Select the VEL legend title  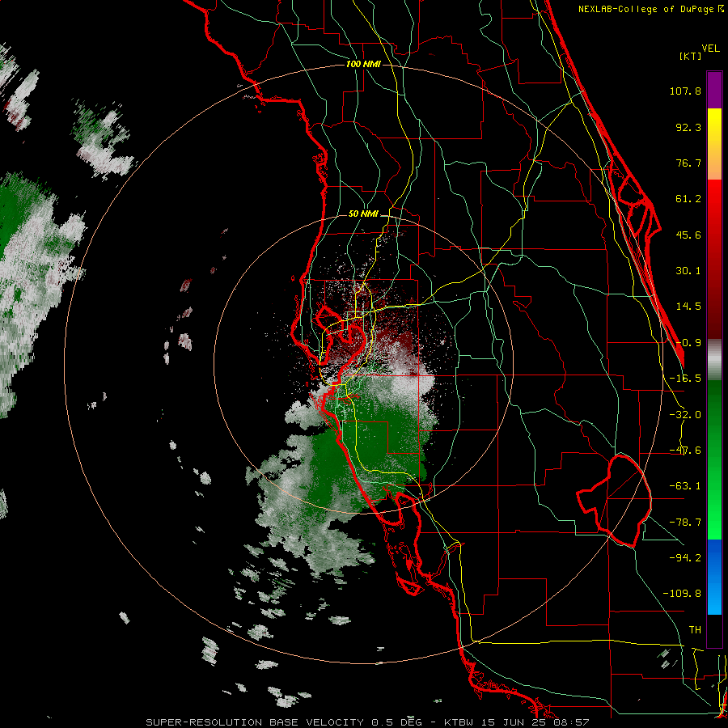(710, 49)
